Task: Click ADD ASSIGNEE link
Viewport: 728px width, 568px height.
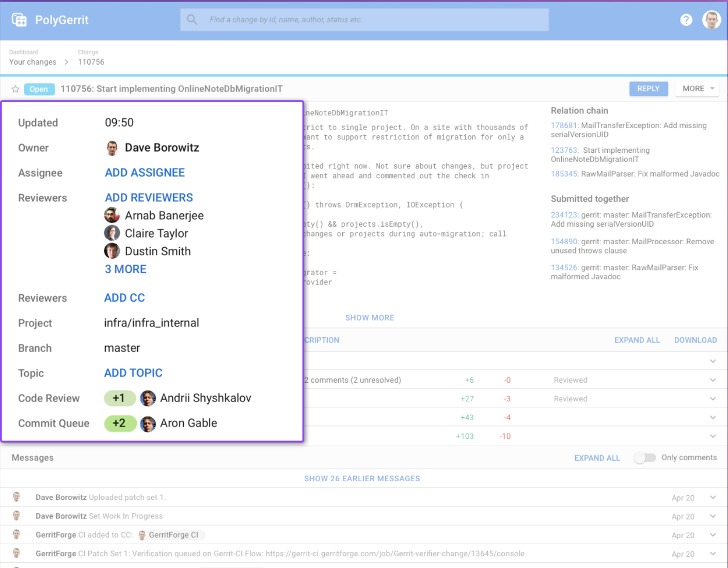Action: [x=145, y=173]
